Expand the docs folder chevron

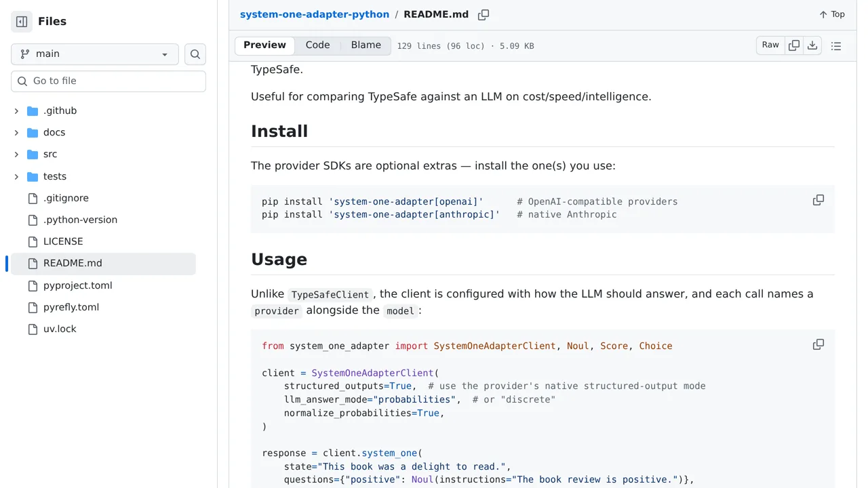16,133
